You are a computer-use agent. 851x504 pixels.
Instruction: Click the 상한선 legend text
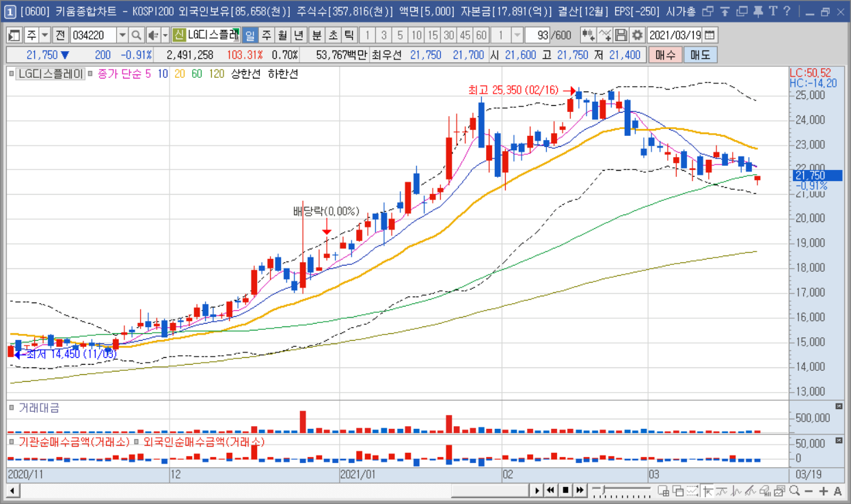point(246,73)
